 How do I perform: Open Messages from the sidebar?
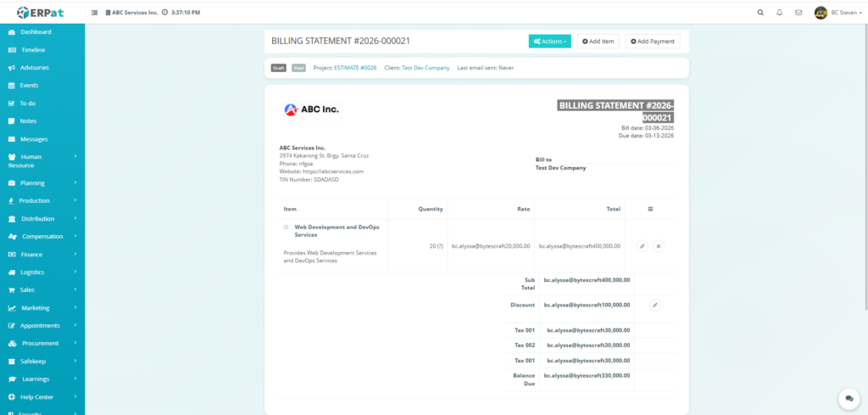pyautogui.click(x=34, y=139)
